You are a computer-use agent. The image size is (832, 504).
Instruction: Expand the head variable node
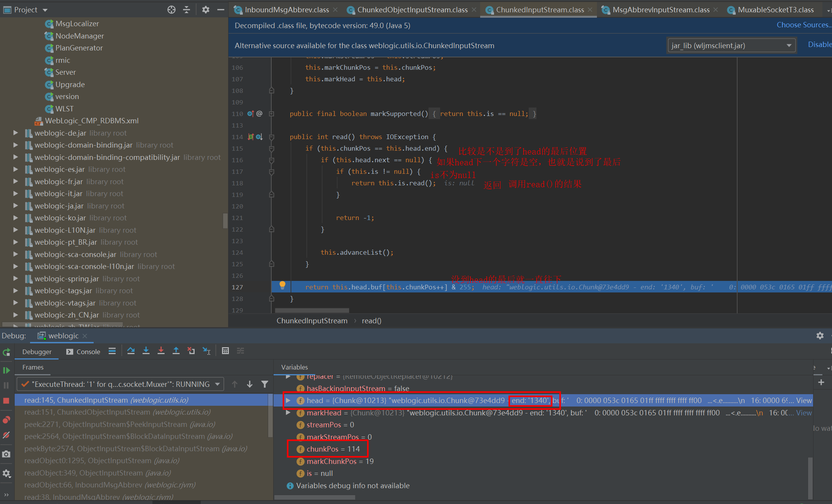click(x=288, y=400)
